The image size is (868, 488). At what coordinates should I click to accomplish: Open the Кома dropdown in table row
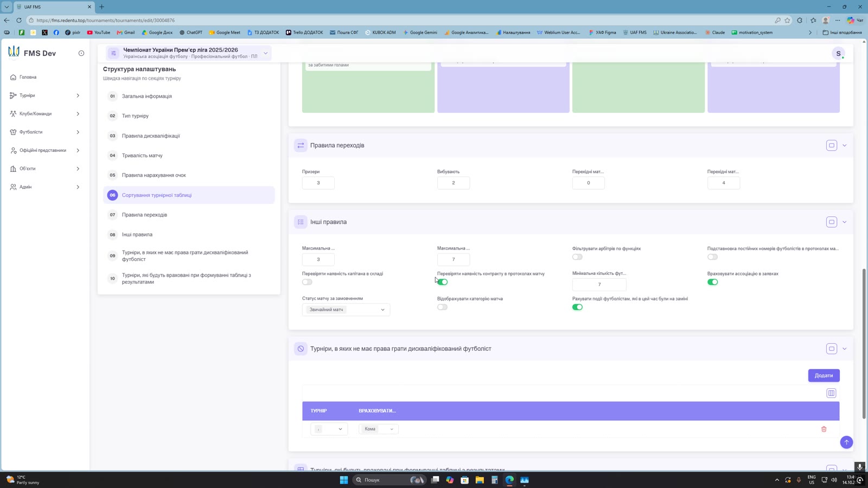tap(378, 429)
